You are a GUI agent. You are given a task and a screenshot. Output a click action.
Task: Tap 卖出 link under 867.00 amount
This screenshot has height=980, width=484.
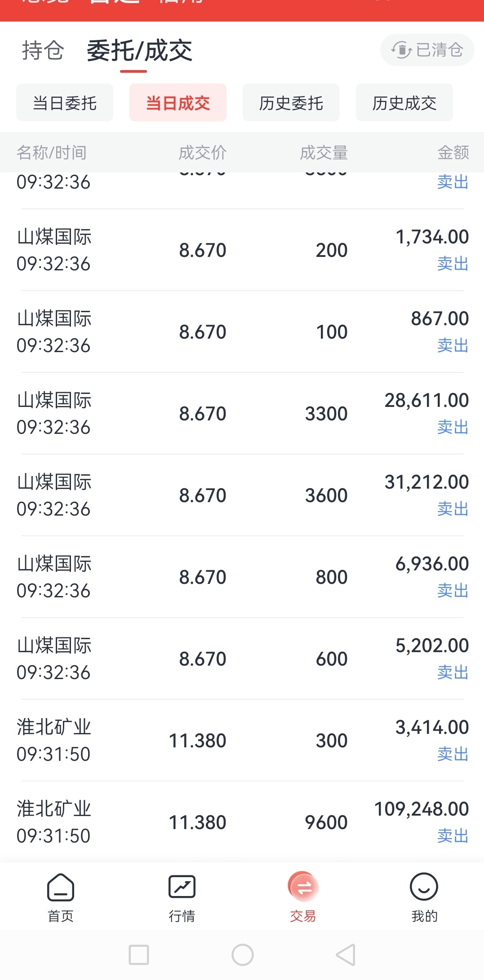[x=453, y=345]
